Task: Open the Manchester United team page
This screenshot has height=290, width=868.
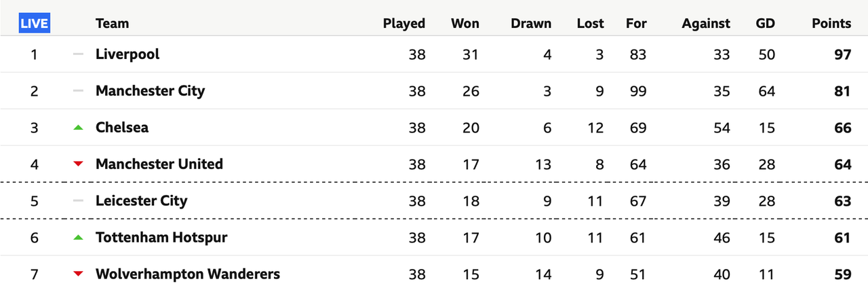Action: click(159, 164)
